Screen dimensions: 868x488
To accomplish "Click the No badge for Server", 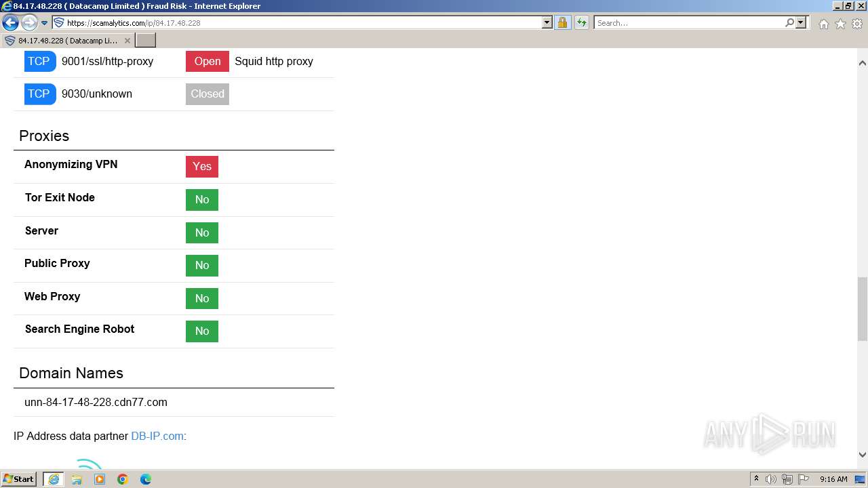I will click(x=202, y=232).
